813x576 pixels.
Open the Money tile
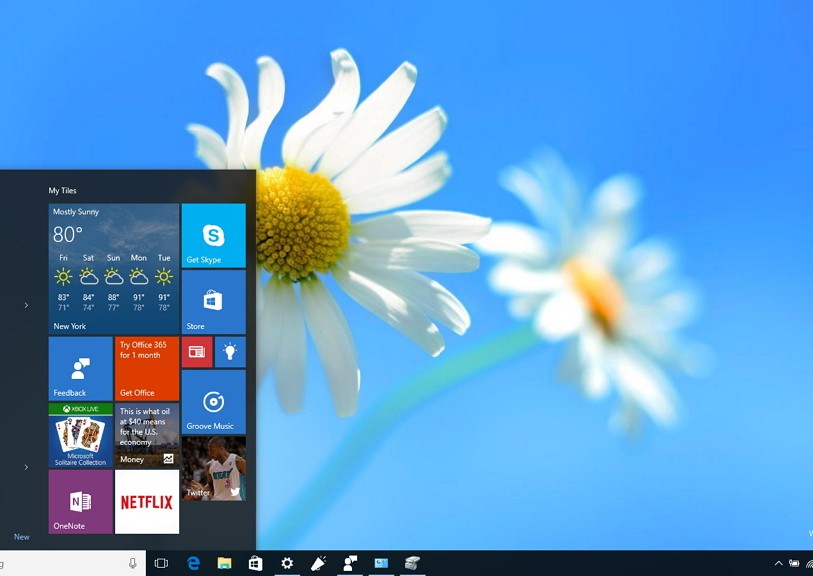pyautogui.click(x=146, y=434)
